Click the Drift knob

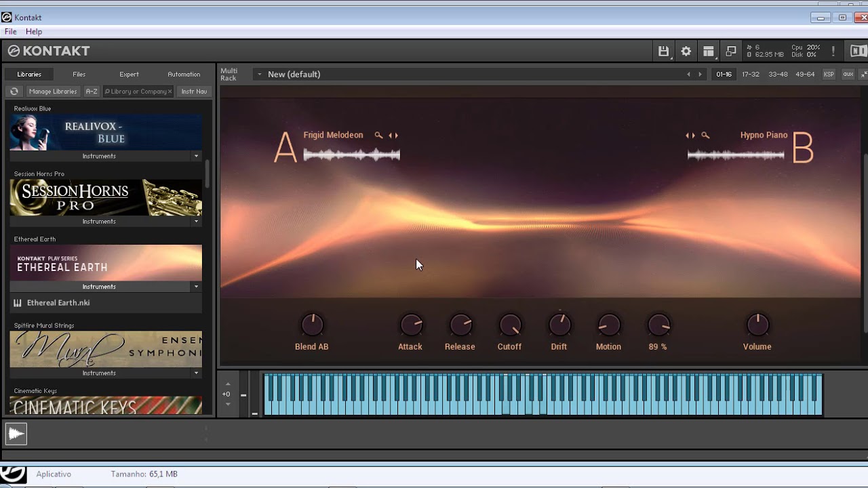(x=559, y=325)
